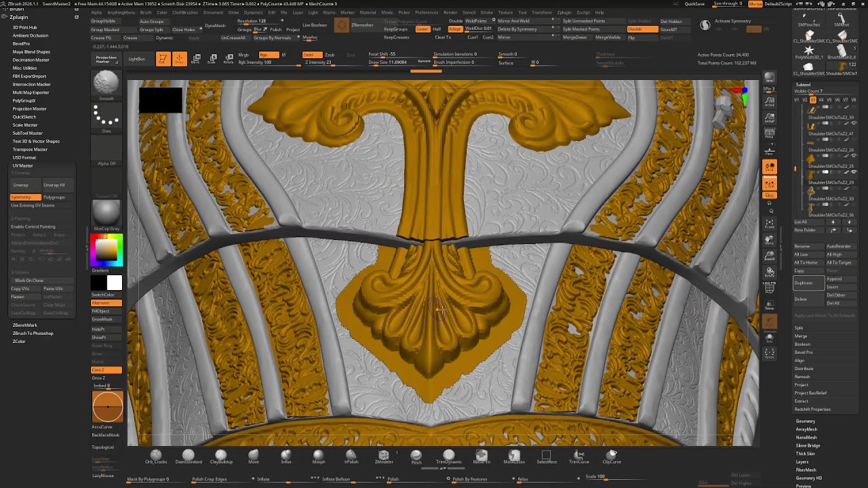This screenshot has height=488, width=868.
Task: Select the DamStandard brush
Action: pos(189,456)
